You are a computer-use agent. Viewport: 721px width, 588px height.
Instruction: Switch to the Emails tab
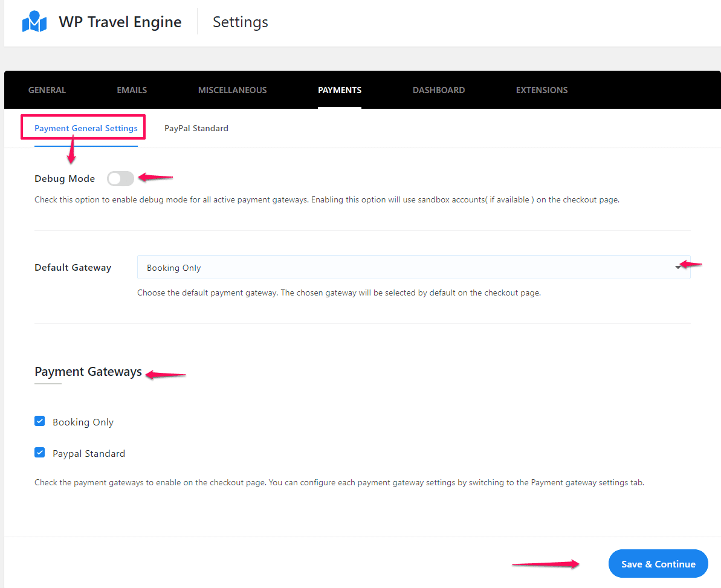tap(132, 90)
